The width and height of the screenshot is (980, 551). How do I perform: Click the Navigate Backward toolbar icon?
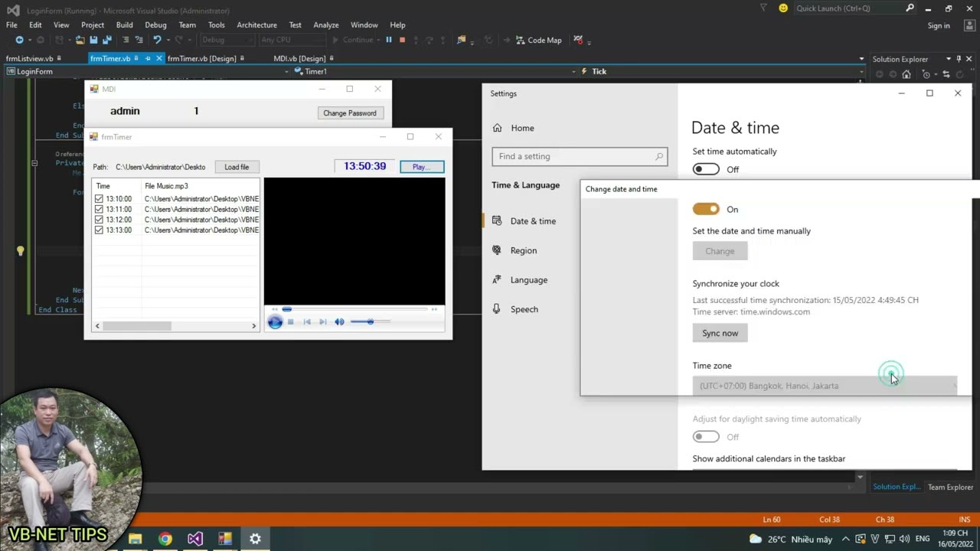click(20, 40)
